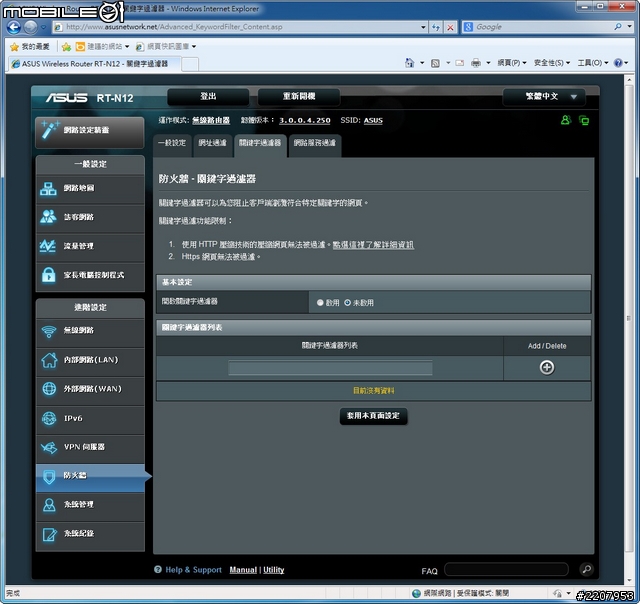640x604 pixels.
Task: Enable the keyword filter radio button
Action: coord(320,302)
